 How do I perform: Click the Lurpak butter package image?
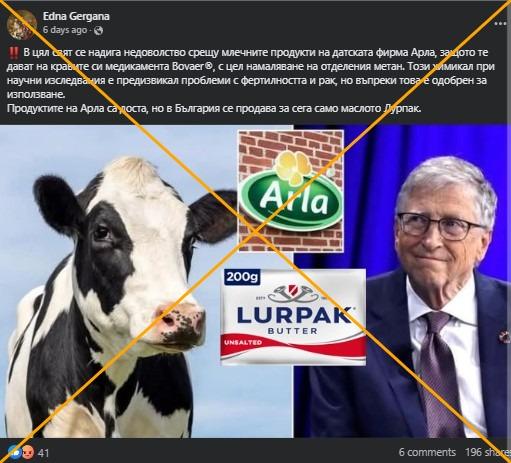[293, 317]
